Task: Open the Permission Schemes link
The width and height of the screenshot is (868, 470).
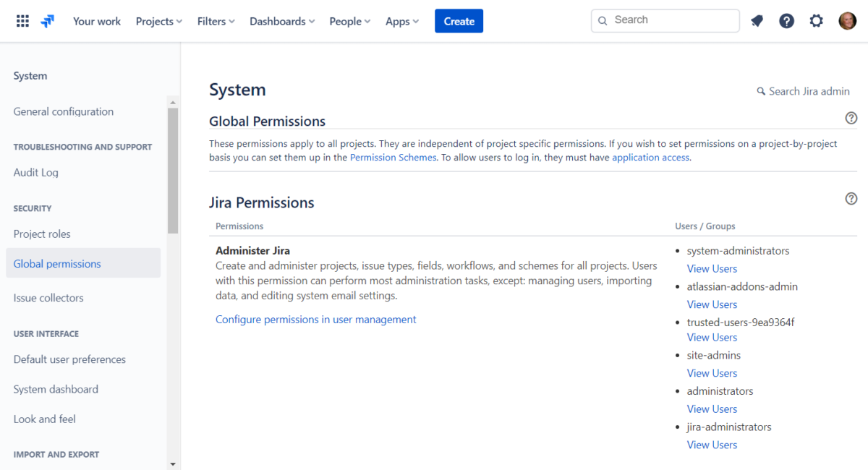Action: click(x=393, y=157)
